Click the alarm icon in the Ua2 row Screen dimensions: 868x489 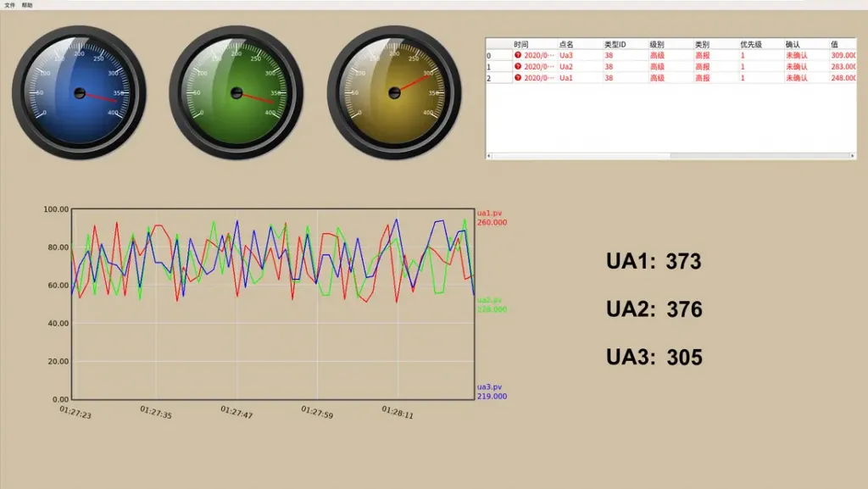518,66
